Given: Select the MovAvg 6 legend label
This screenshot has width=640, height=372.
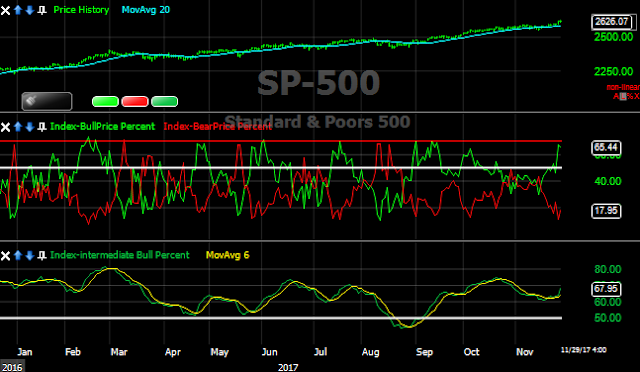Looking at the screenshot, I should coord(227,255).
